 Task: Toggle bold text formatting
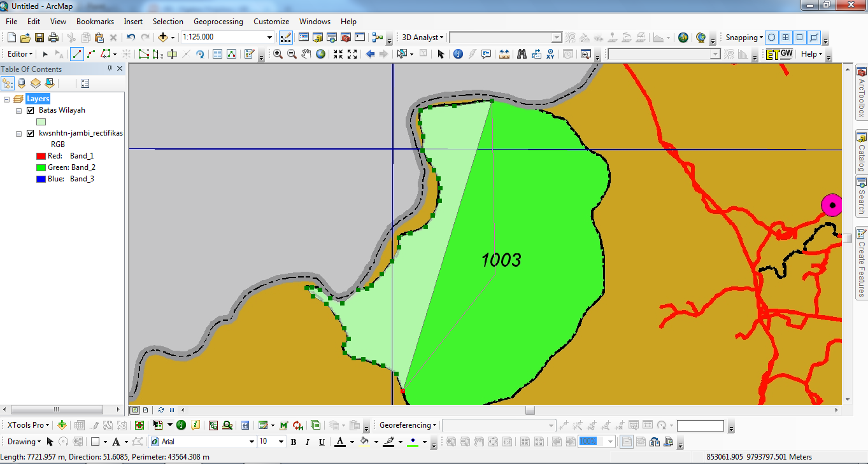(293, 441)
